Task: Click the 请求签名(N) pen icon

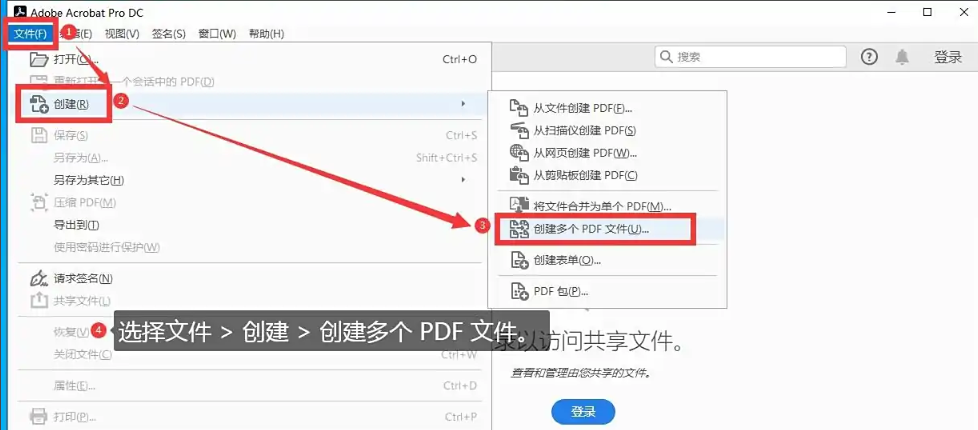Action: (x=39, y=278)
